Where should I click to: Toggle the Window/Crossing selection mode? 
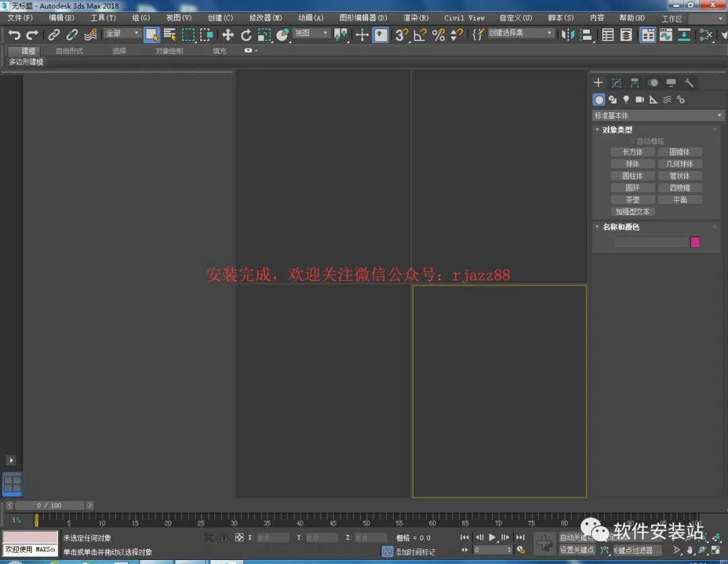click(x=206, y=35)
